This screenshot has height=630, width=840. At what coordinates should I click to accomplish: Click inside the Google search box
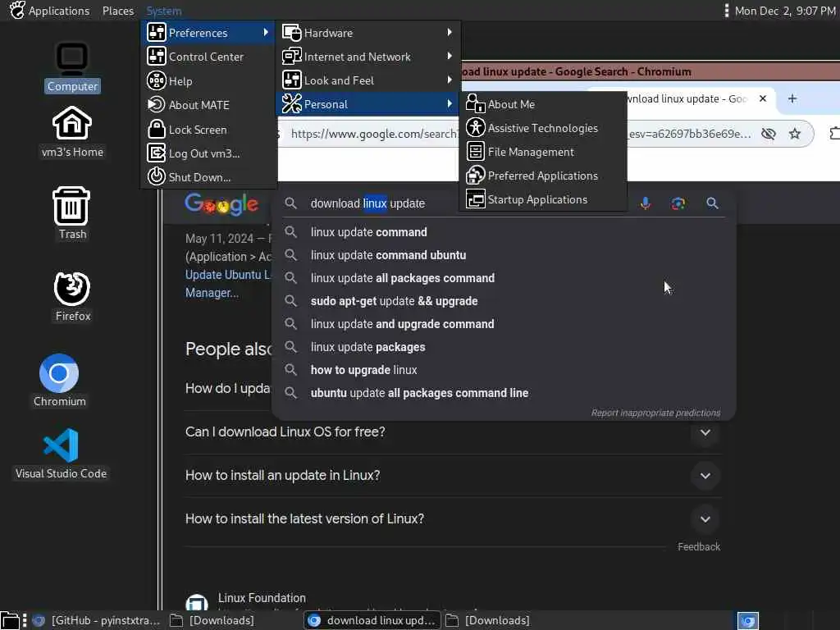point(368,203)
